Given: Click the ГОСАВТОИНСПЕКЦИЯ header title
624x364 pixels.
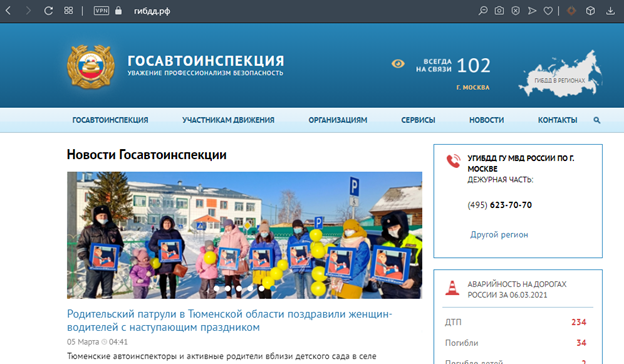Looking at the screenshot, I should coord(206,61).
